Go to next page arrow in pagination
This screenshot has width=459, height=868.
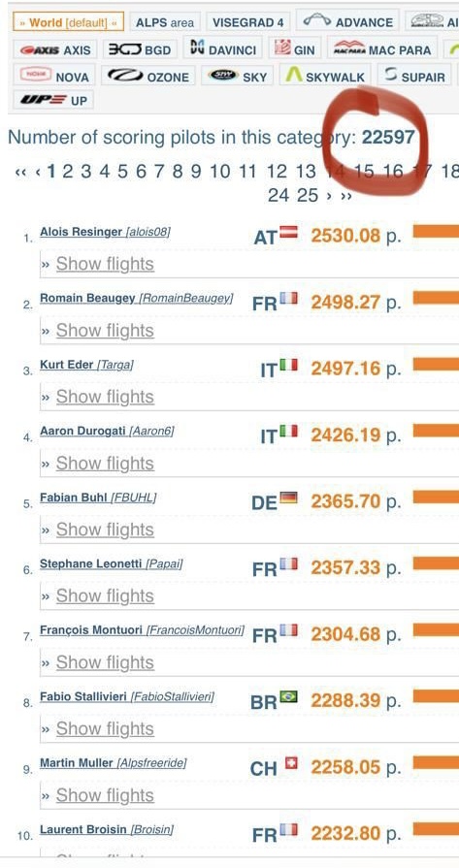tap(329, 195)
